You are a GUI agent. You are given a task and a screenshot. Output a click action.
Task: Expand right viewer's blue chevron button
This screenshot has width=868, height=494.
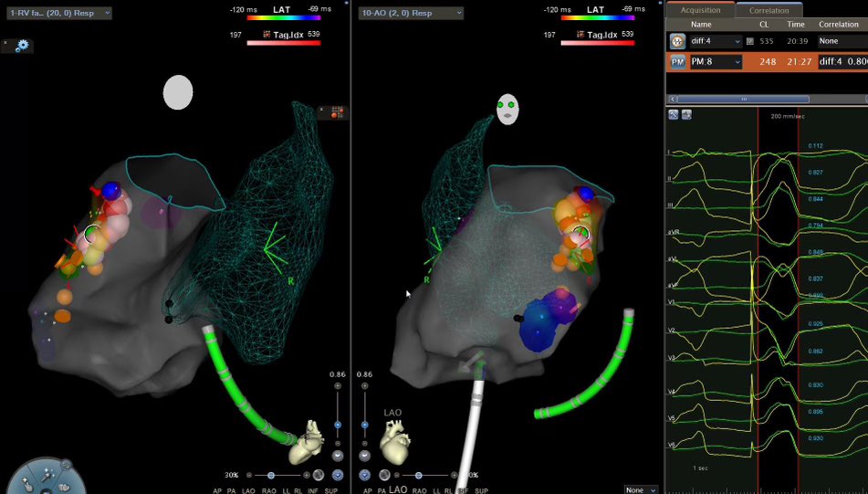tap(365, 475)
